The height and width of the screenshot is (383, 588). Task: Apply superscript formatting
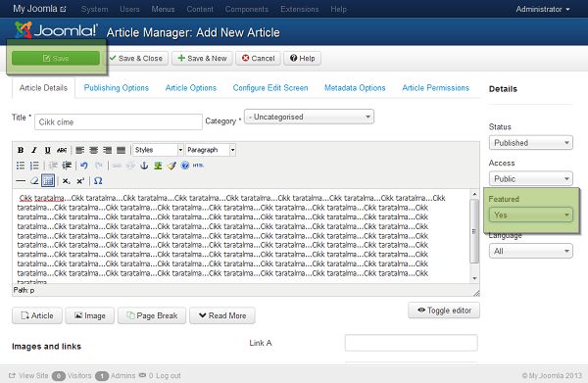click(x=80, y=180)
